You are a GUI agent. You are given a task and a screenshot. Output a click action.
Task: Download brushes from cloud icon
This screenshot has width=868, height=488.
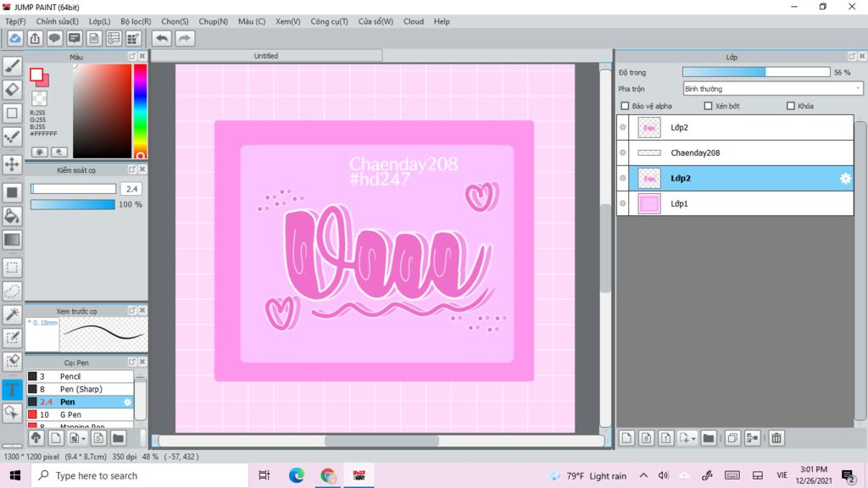36,438
